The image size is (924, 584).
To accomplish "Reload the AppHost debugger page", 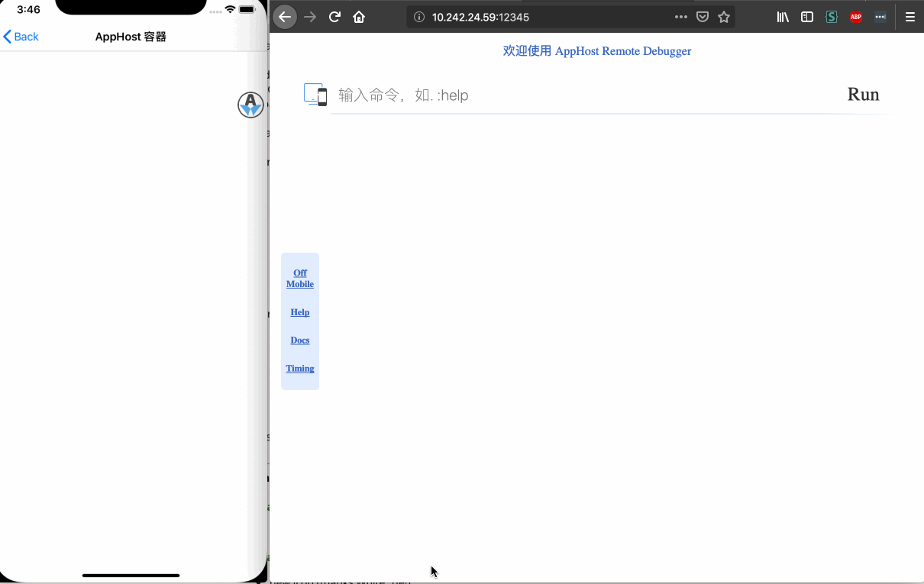I will pyautogui.click(x=334, y=16).
